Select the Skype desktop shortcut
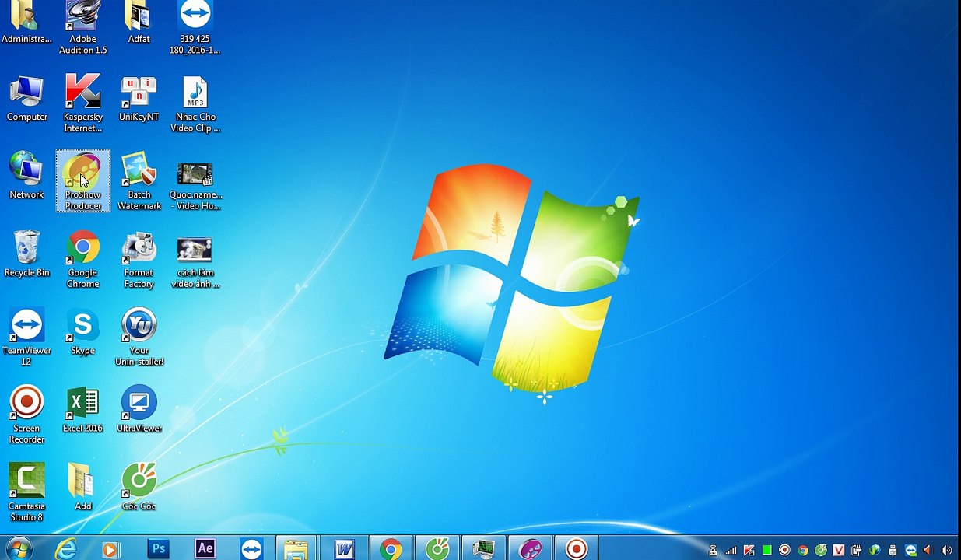This screenshot has width=961, height=560. (x=82, y=332)
